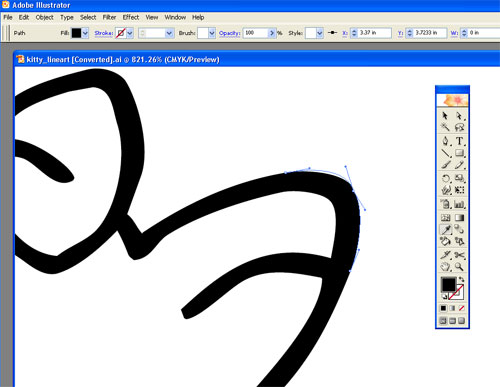Open the Style dropdown
The image size is (500, 387).
tap(320, 33)
